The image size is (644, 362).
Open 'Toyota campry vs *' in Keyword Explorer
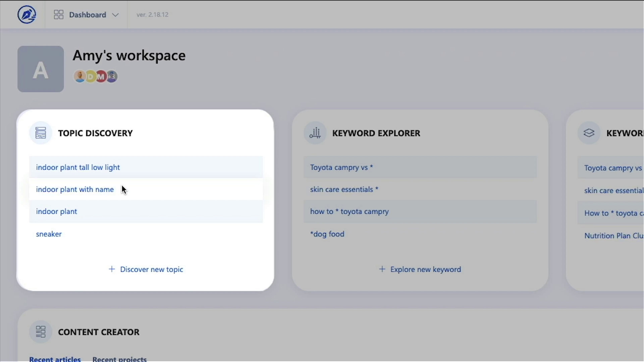341,167
